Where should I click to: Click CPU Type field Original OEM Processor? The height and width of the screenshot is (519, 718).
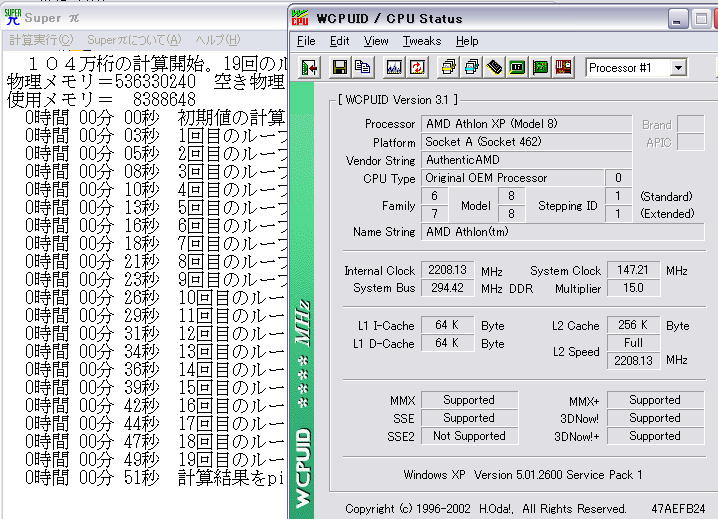pos(512,178)
